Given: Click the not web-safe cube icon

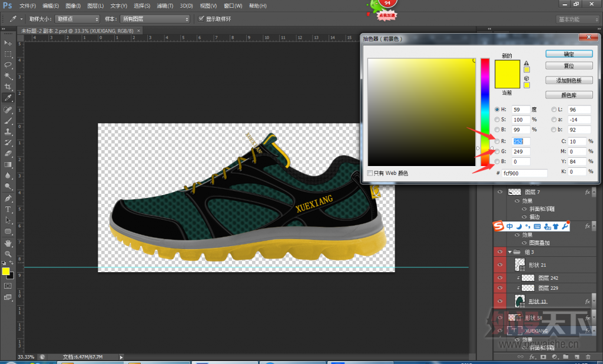Looking at the screenshot, I should pos(526,78).
